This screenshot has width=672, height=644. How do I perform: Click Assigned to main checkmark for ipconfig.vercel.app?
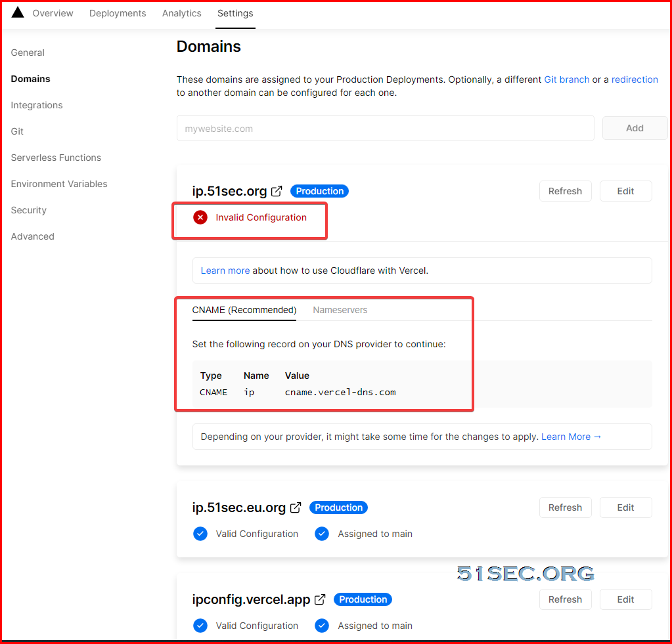(322, 626)
